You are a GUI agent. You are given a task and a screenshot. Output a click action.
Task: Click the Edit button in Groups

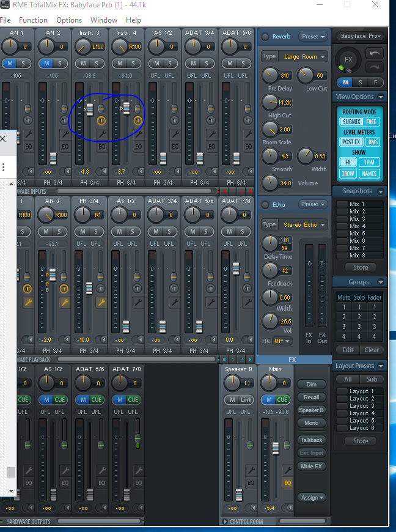click(x=348, y=350)
